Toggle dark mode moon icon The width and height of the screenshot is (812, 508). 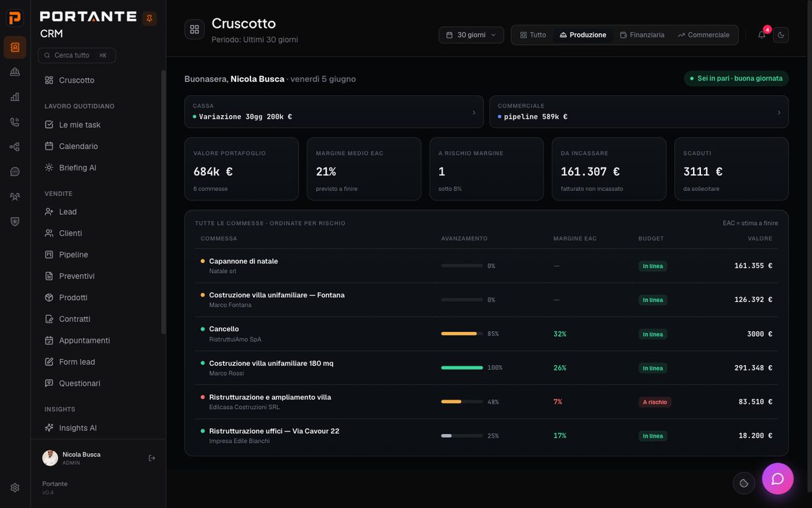(781, 35)
